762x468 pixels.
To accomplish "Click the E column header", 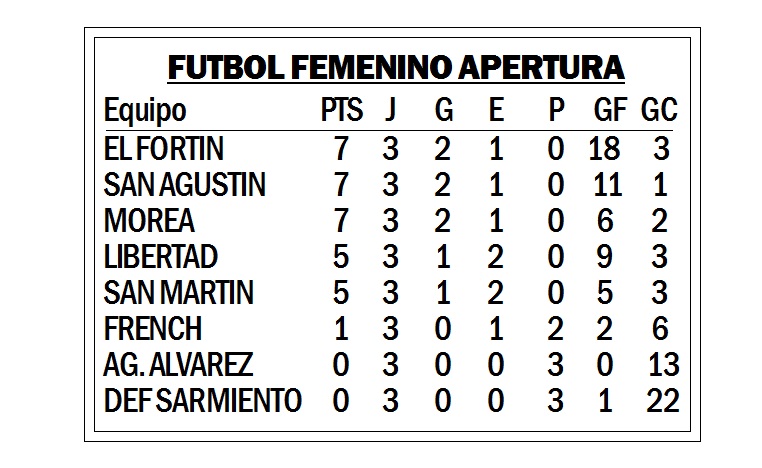I will pos(496,109).
